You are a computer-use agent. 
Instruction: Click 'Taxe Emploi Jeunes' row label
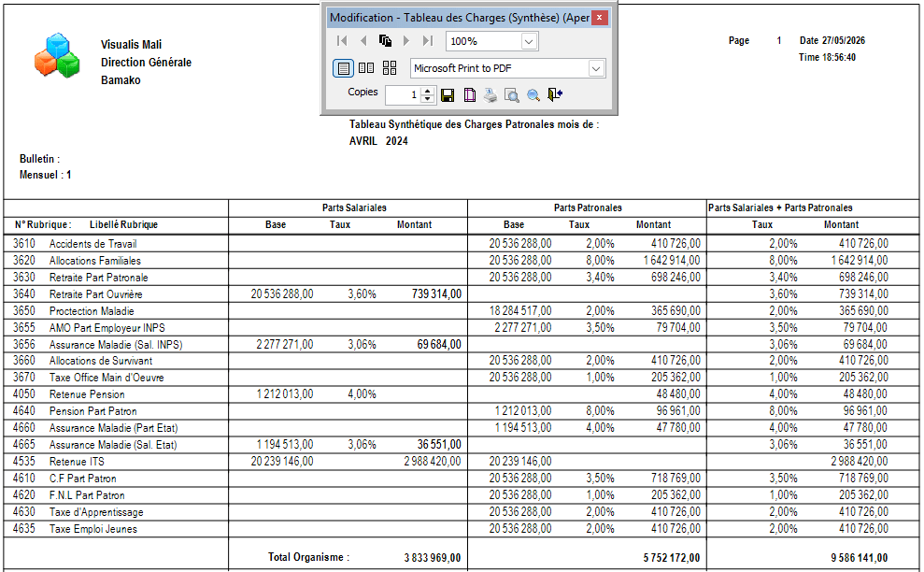click(93, 529)
